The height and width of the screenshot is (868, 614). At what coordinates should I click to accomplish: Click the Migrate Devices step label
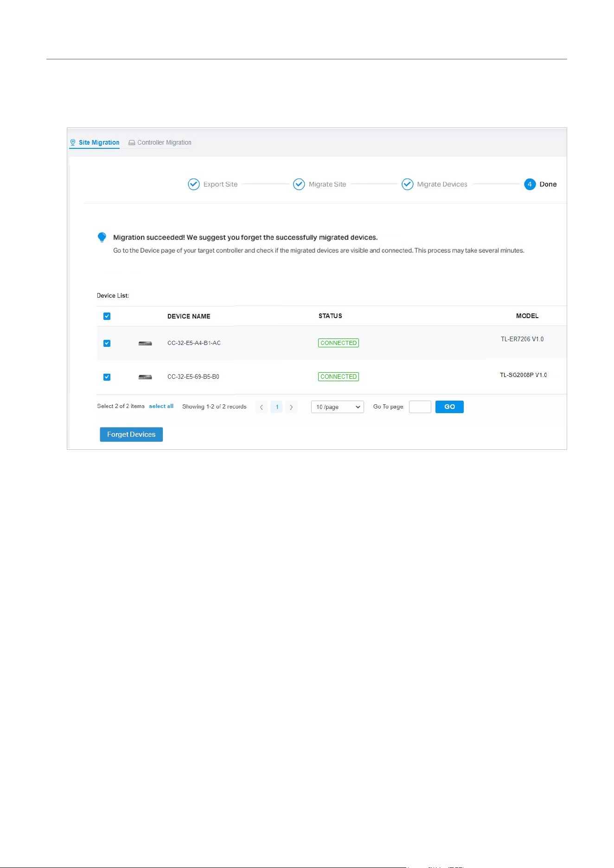[x=442, y=184]
